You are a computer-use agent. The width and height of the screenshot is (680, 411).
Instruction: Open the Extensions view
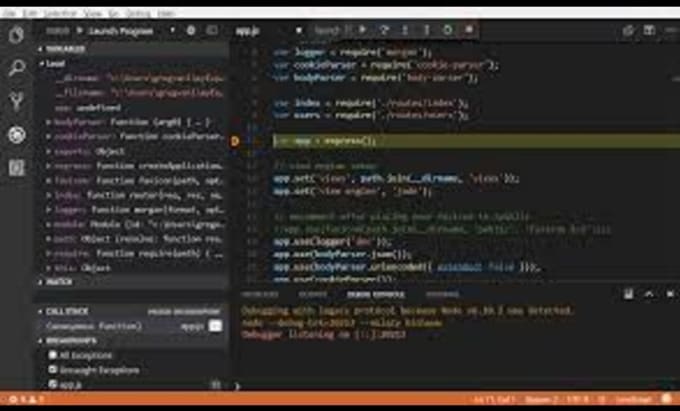16,167
